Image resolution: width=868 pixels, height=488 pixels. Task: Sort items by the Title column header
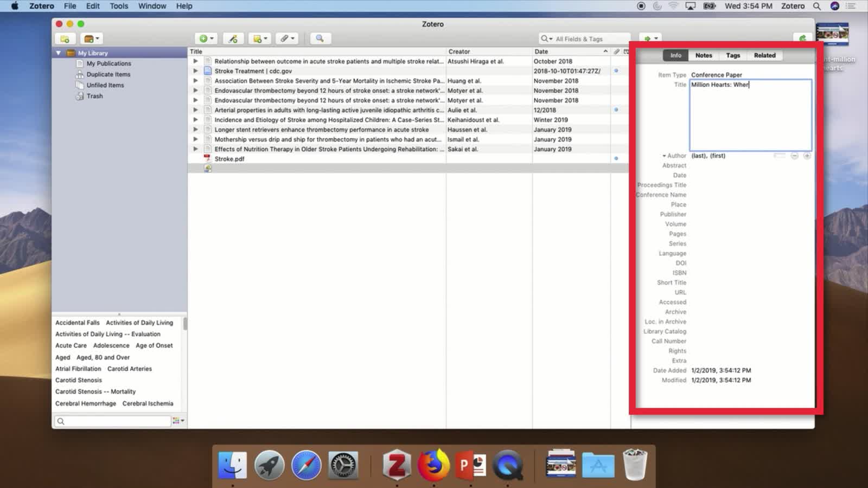pyautogui.click(x=317, y=52)
